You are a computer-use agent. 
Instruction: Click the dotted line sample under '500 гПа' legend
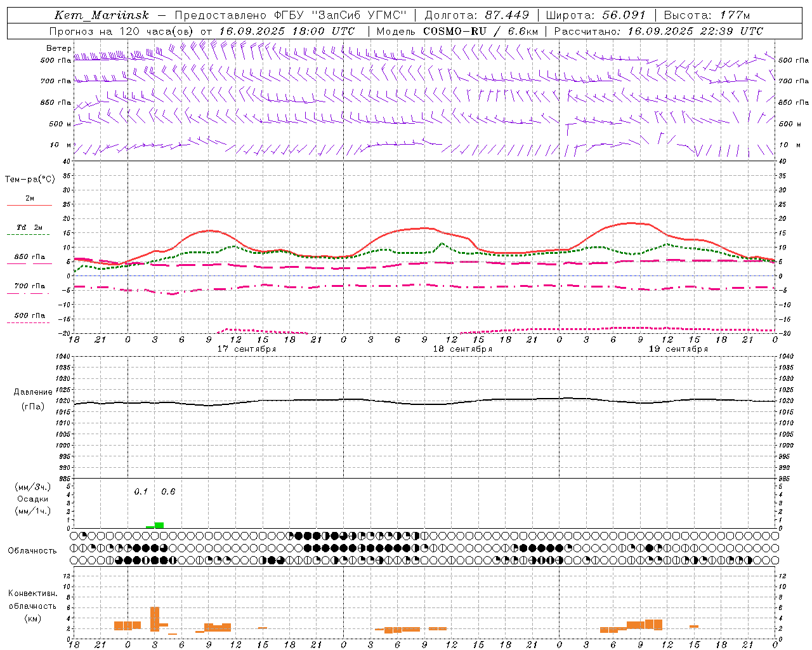point(29,323)
